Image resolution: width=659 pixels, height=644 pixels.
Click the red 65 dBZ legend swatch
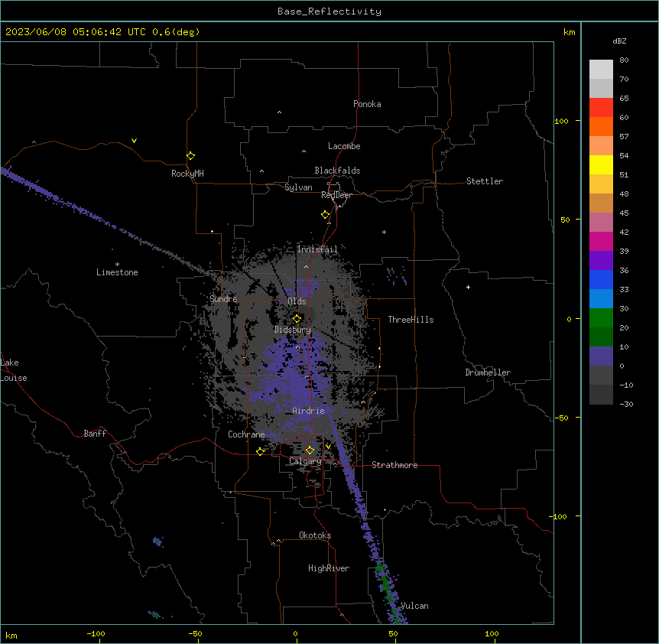[x=601, y=107]
